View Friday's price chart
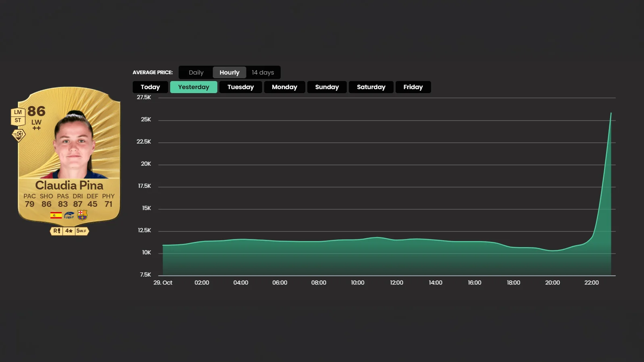 coord(413,87)
